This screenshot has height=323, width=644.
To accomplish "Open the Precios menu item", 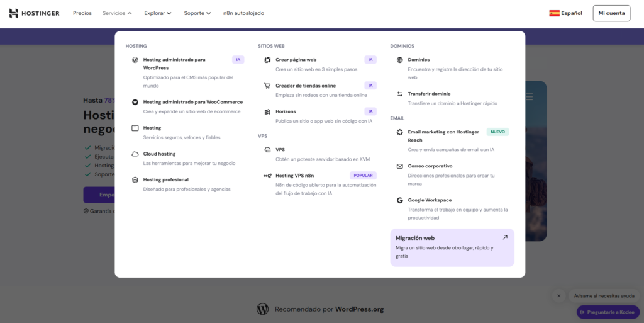I will [x=82, y=13].
